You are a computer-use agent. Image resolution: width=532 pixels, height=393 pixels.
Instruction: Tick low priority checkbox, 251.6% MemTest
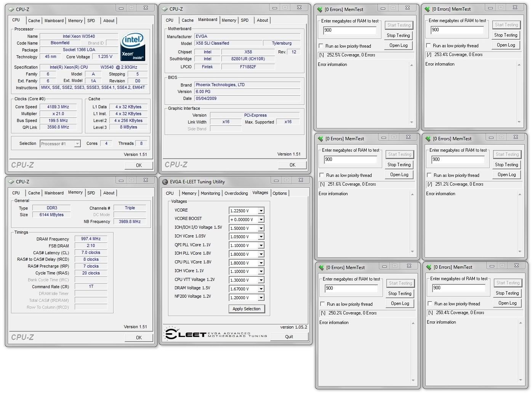coord(322,175)
